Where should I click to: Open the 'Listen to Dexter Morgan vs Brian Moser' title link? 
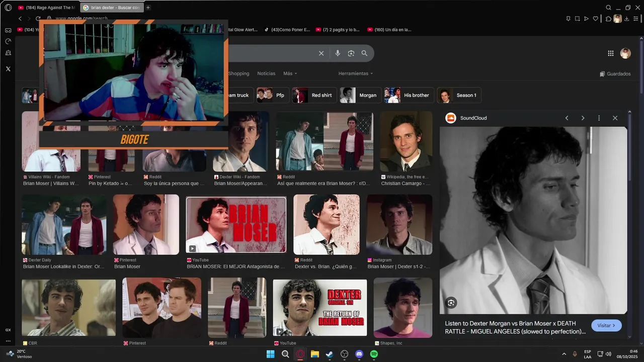point(515,327)
